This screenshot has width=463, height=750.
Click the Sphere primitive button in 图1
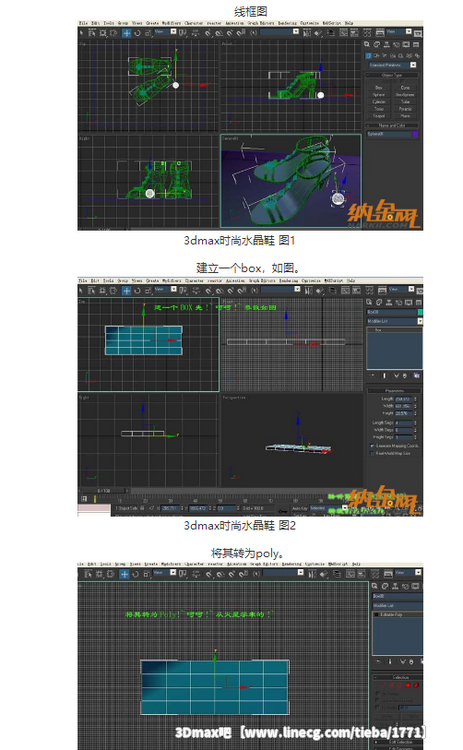tap(379, 95)
